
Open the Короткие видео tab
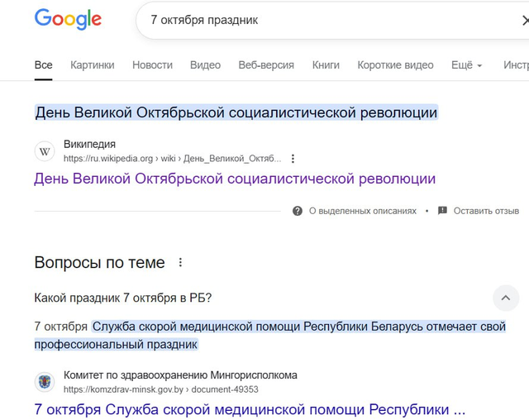(x=395, y=64)
